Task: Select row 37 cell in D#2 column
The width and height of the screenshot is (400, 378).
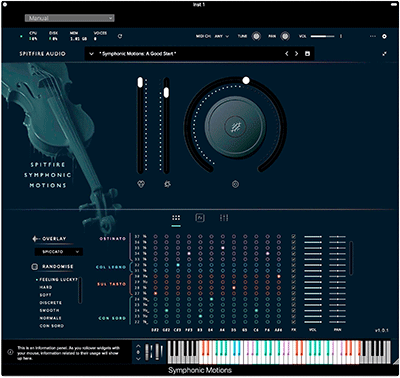Action: 155,237
